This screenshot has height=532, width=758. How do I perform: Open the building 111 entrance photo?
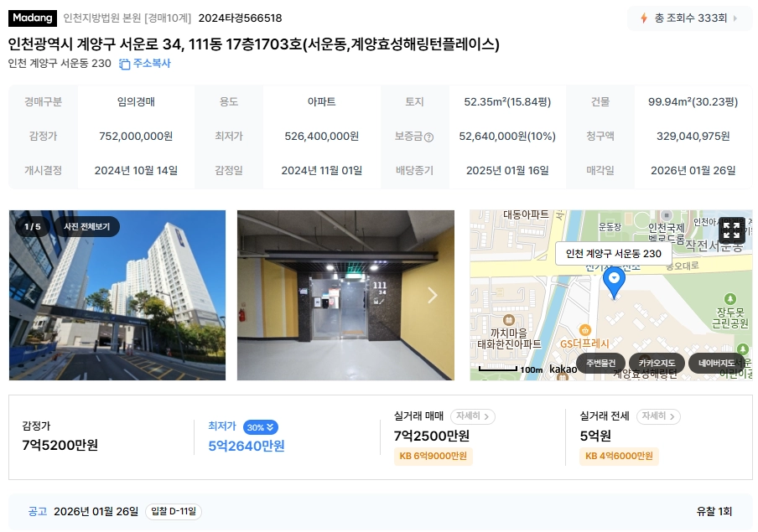[x=345, y=295]
